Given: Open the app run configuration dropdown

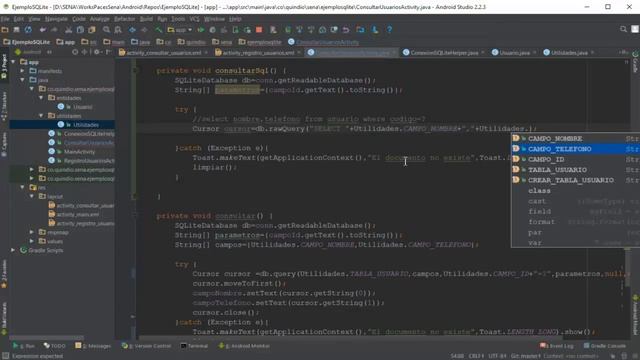Looking at the screenshot, I should coord(180,30).
